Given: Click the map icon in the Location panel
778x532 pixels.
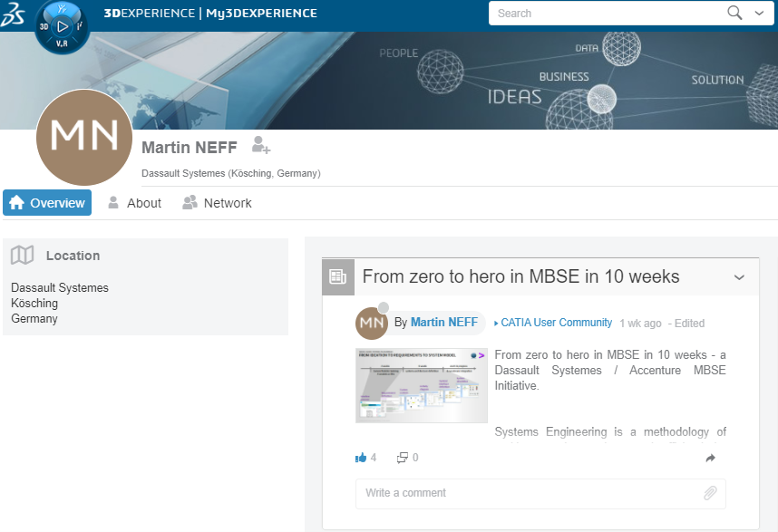Looking at the screenshot, I should (23, 256).
